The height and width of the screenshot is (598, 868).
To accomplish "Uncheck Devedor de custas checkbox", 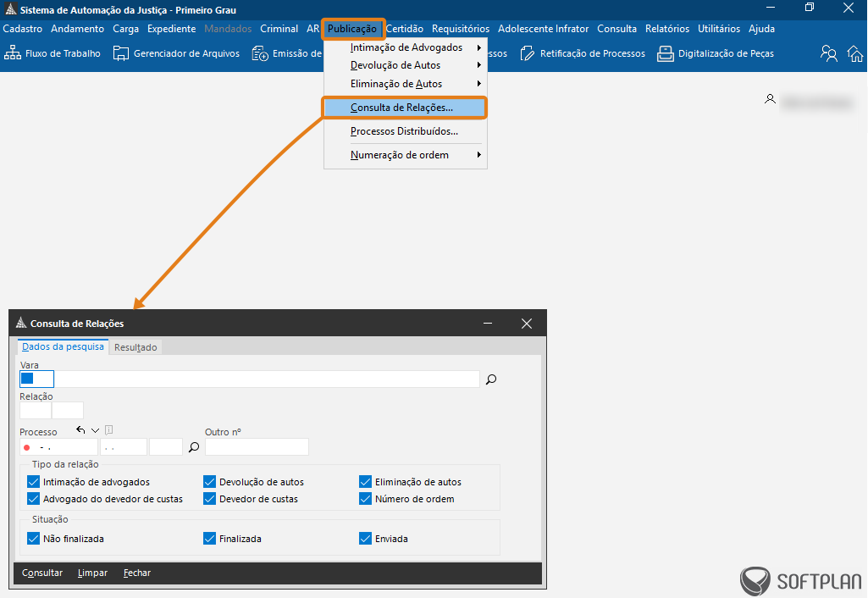I will tap(209, 499).
